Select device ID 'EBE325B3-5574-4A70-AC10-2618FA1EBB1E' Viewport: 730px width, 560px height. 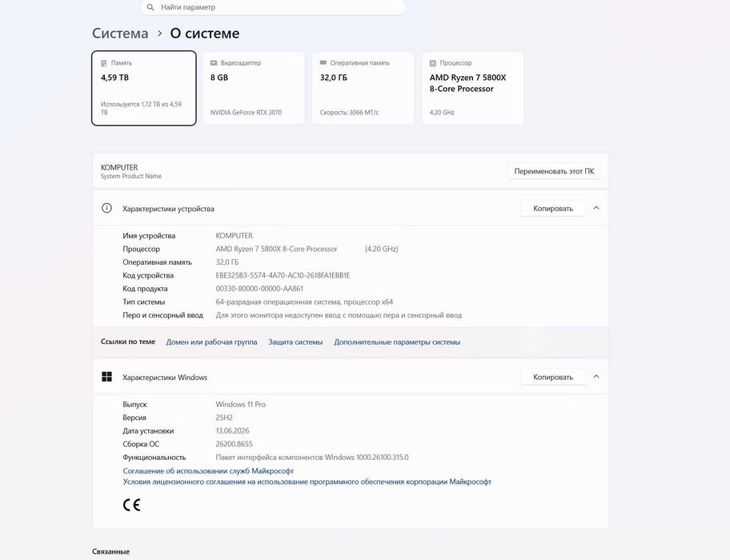coord(283,275)
